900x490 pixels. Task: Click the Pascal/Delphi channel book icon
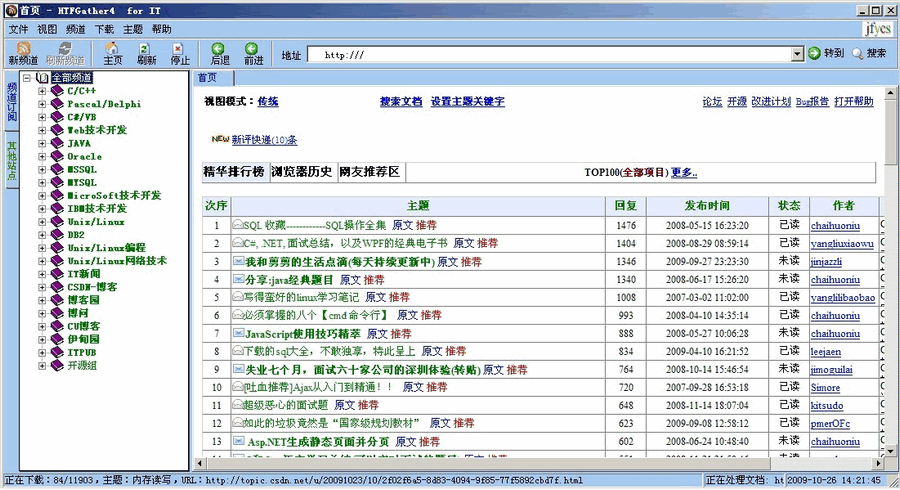point(57,104)
